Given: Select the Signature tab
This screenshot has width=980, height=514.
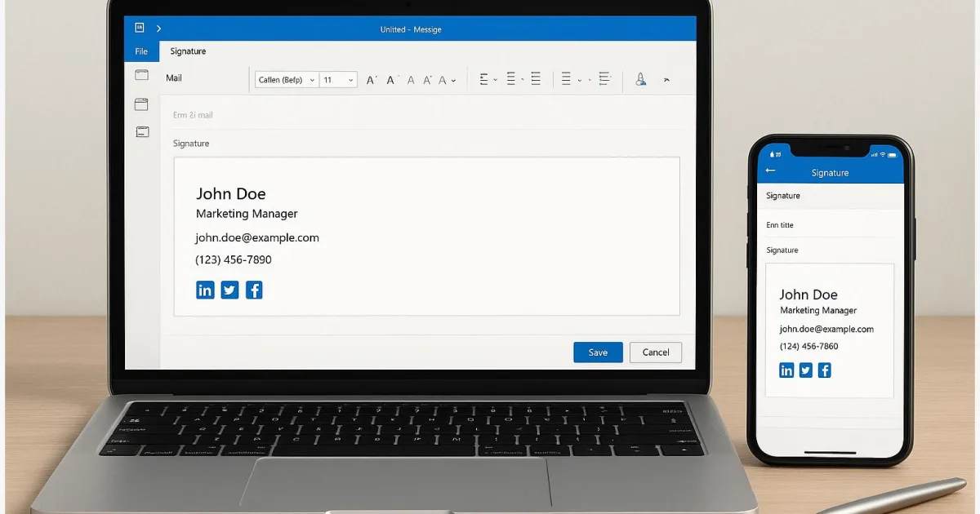Looking at the screenshot, I should click(187, 51).
